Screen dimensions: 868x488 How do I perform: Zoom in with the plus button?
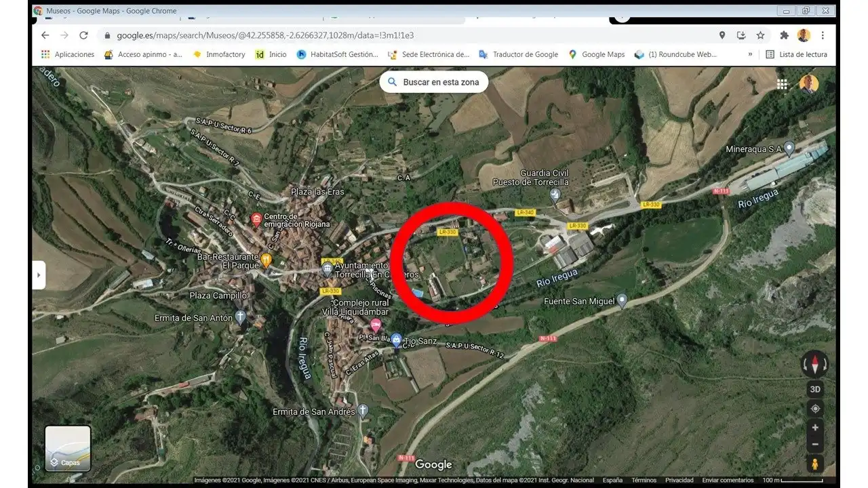[x=815, y=428]
